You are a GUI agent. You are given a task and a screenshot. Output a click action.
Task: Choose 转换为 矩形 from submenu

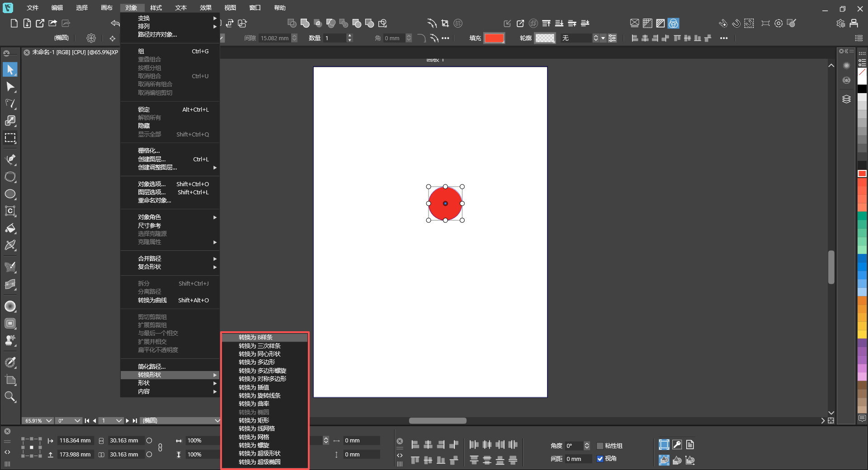265,421
